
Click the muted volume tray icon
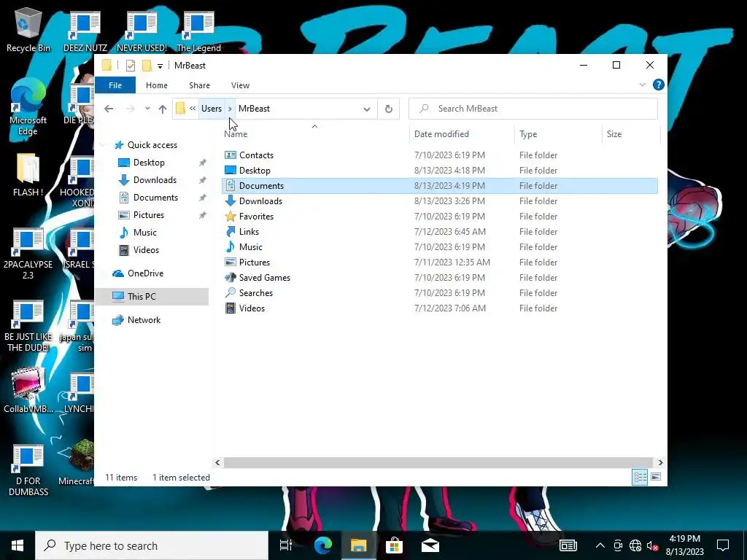[x=652, y=545]
